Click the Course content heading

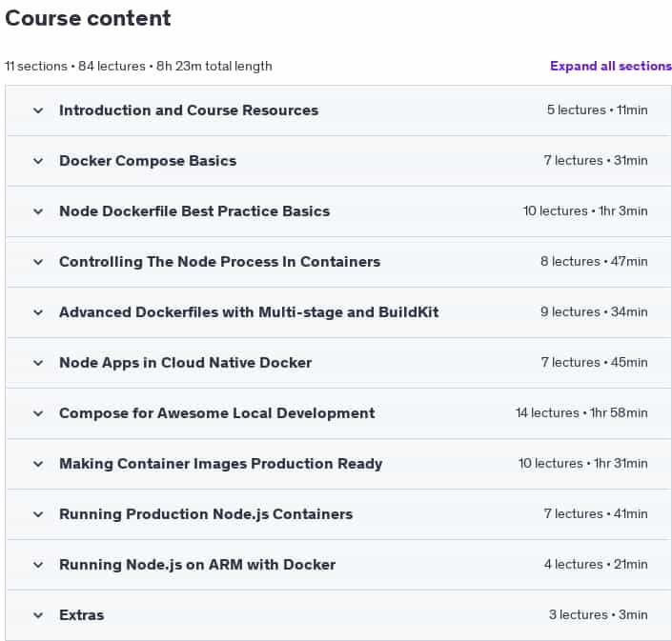(x=88, y=18)
